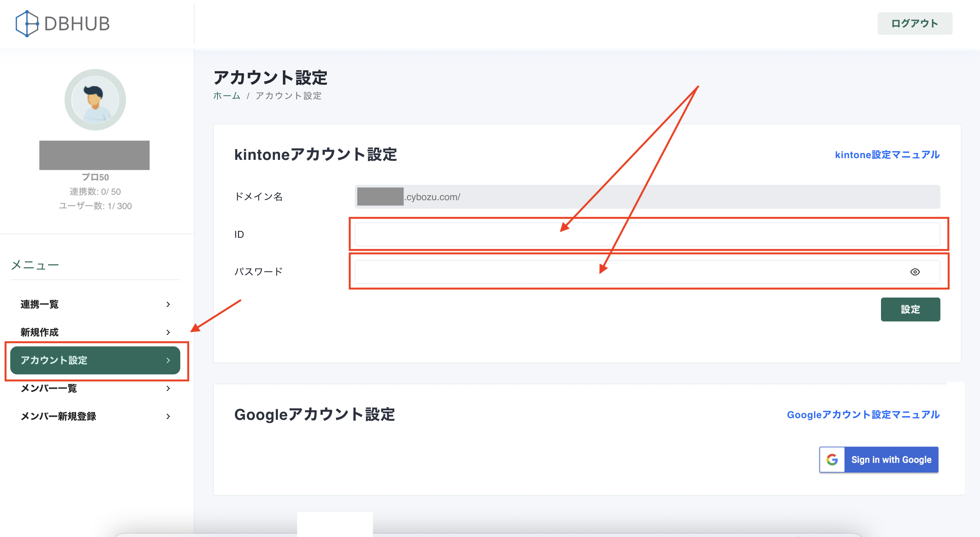
Task: Open メンバー新規登録 menu item
Action: [58, 416]
